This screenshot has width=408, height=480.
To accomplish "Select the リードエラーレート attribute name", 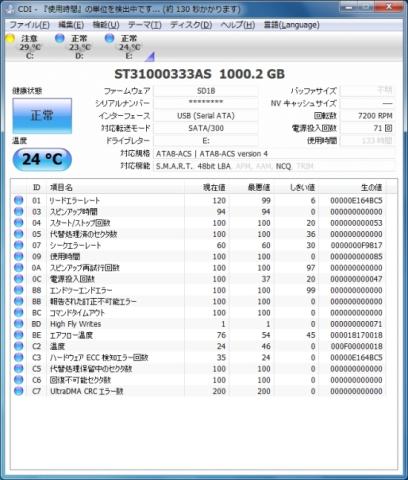I will (x=75, y=201).
